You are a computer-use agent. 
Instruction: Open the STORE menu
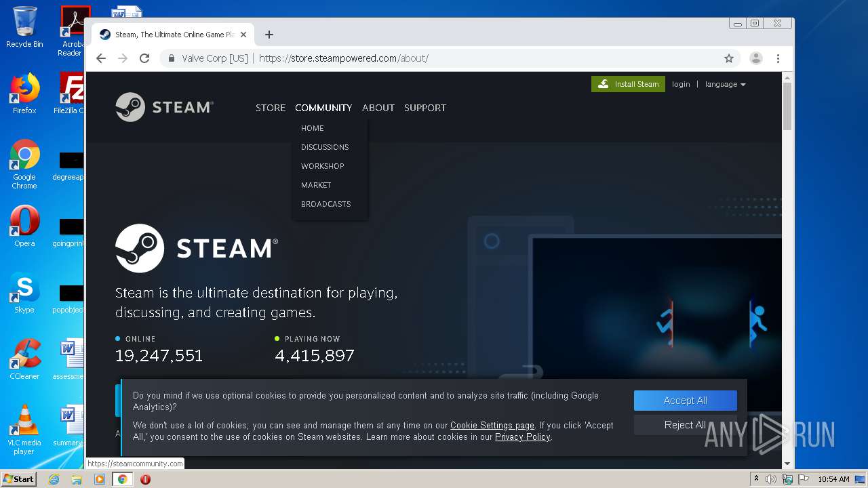pos(271,108)
